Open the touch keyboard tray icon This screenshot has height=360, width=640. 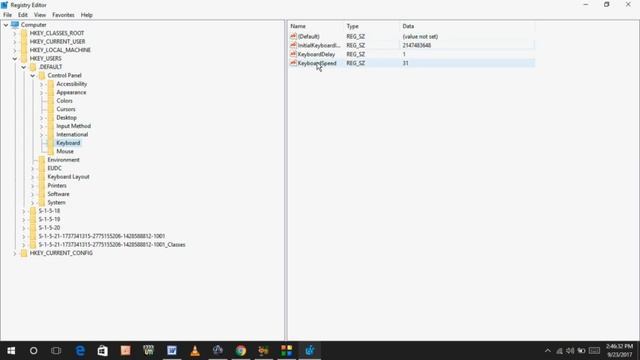point(594,351)
